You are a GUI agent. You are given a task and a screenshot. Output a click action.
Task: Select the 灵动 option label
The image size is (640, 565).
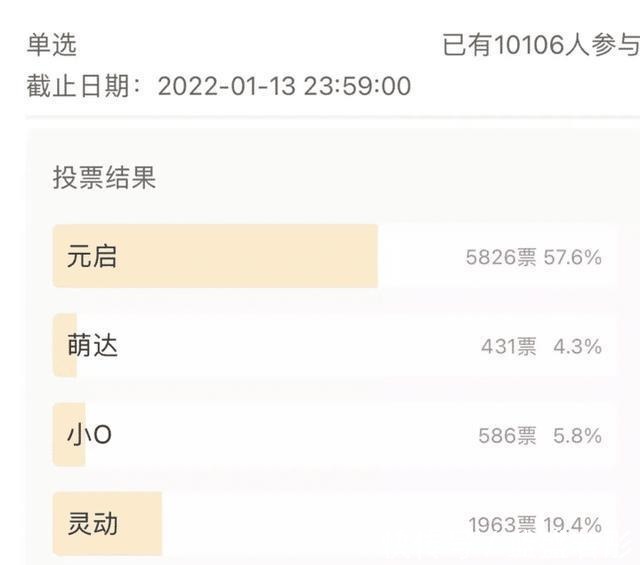(92, 524)
